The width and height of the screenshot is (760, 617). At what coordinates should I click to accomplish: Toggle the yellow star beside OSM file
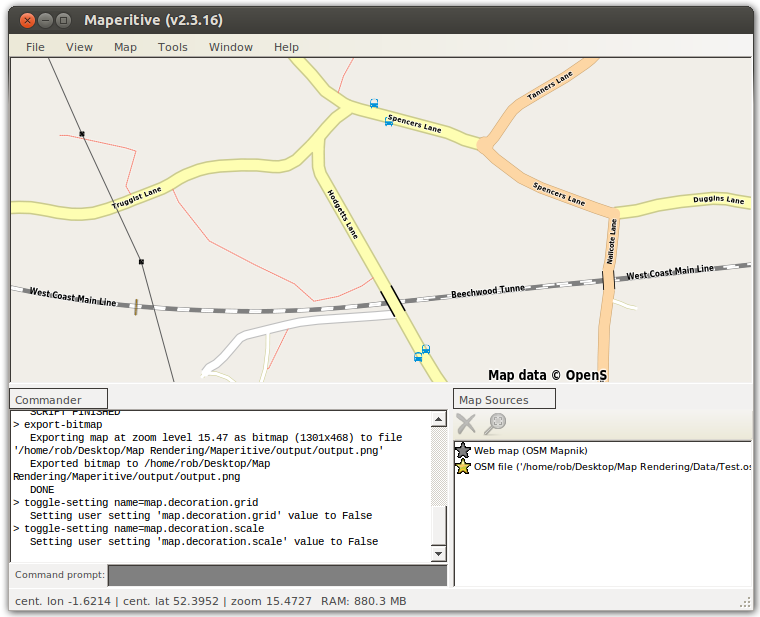click(463, 467)
